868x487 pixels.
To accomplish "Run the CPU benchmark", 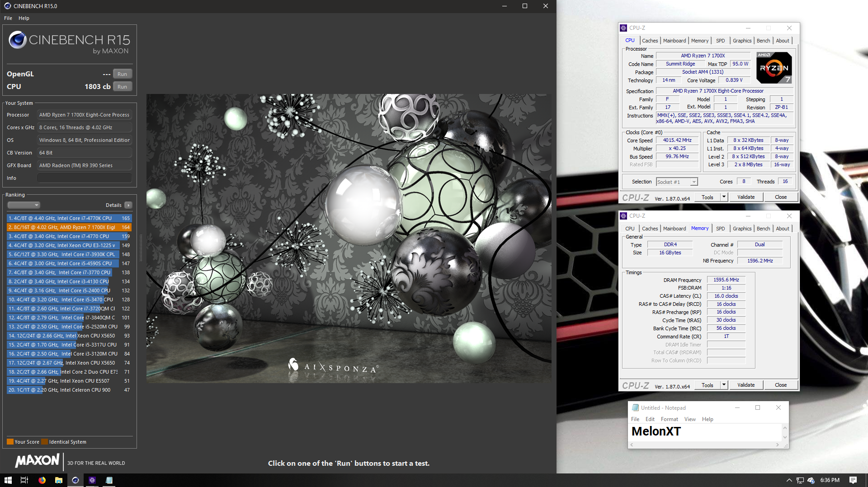I will point(122,87).
